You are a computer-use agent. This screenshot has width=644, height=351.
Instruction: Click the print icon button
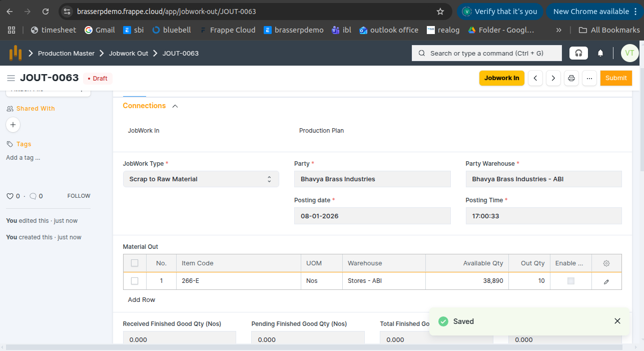click(571, 78)
